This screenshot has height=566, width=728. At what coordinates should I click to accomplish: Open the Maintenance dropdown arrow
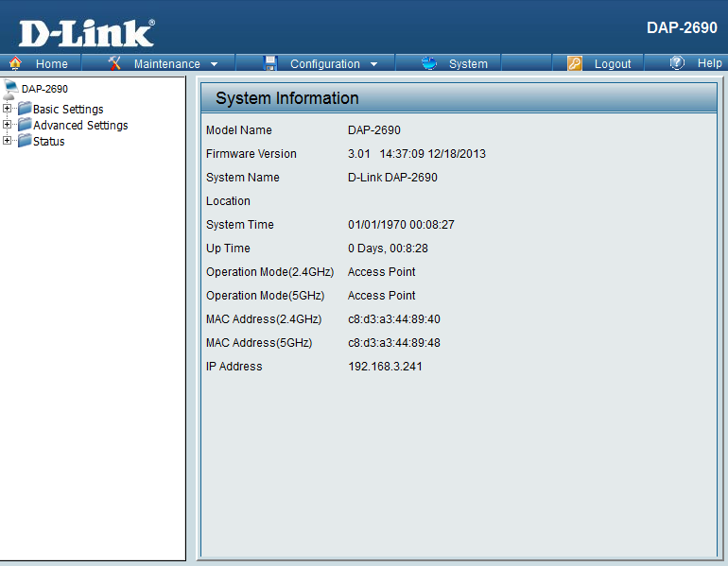pyautogui.click(x=214, y=64)
